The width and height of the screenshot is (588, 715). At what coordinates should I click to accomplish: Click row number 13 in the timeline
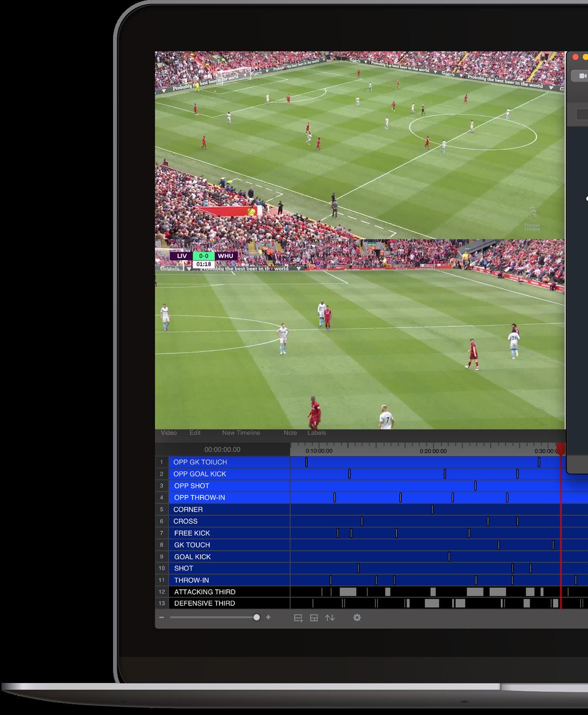click(162, 603)
